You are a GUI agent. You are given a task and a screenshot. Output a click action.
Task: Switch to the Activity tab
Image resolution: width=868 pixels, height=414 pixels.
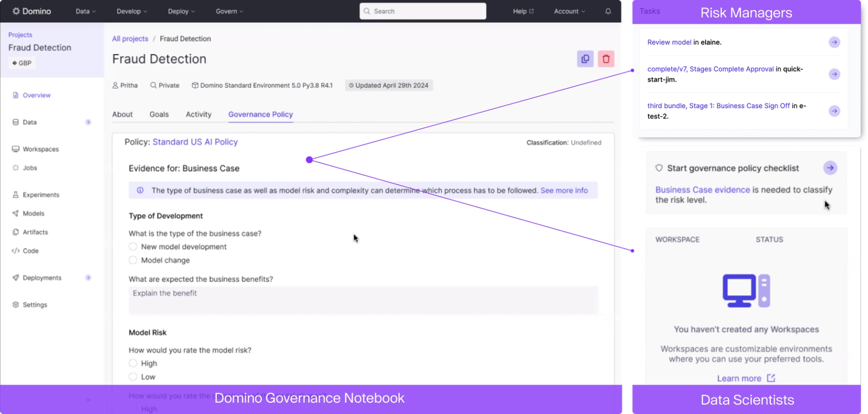[198, 114]
